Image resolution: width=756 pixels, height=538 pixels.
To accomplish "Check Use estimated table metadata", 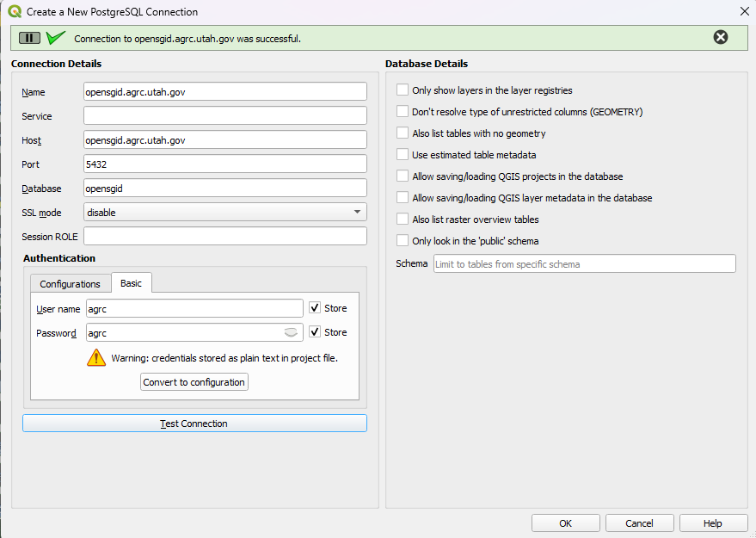I will pos(403,154).
